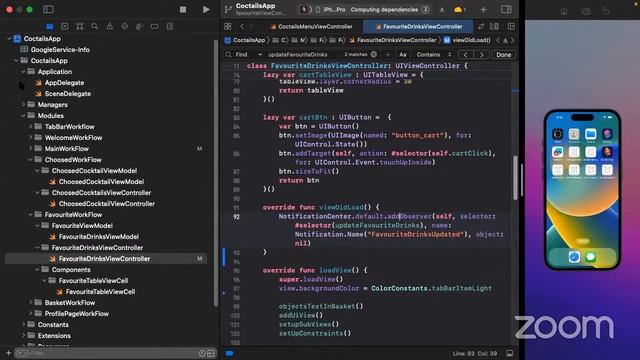Collapse the Modules folder

coord(23,116)
